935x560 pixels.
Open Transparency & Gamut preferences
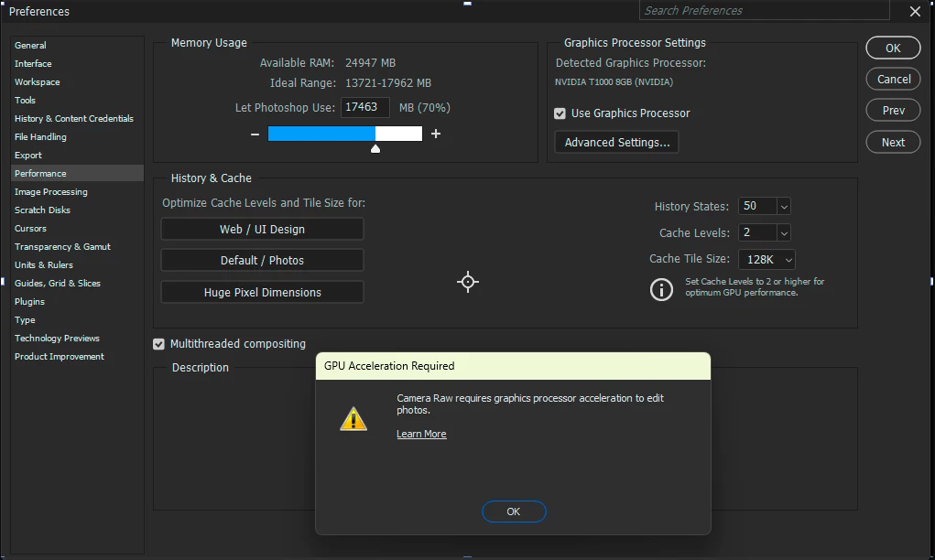(62, 247)
